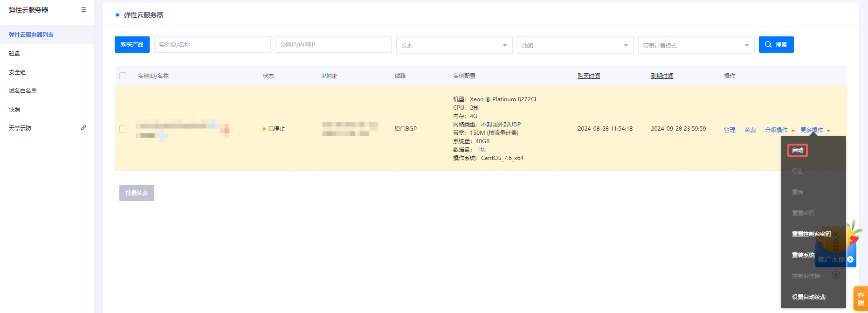This screenshot has height=313, width=868.
Task: Close the floating promo with X icon
Action: [836, 275]
